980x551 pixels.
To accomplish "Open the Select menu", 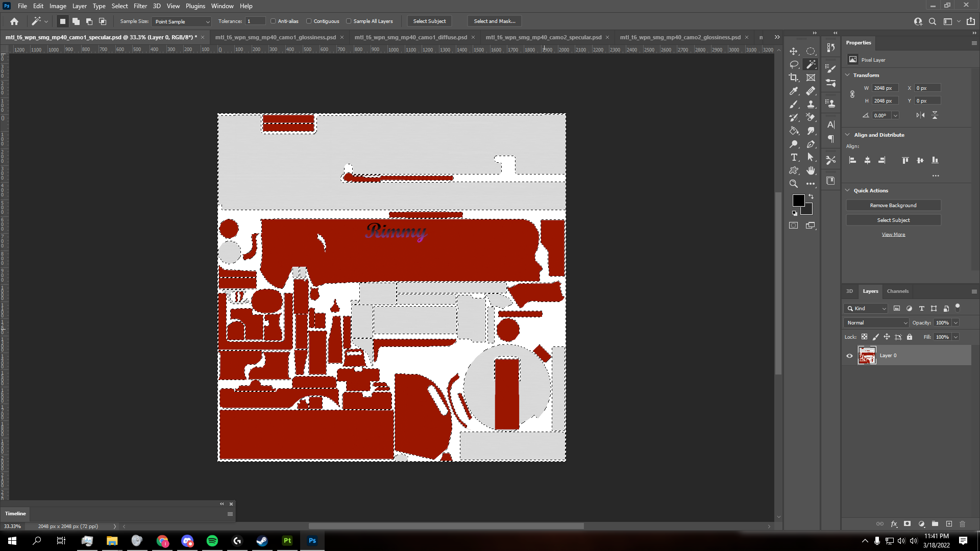I will [119, 6].
